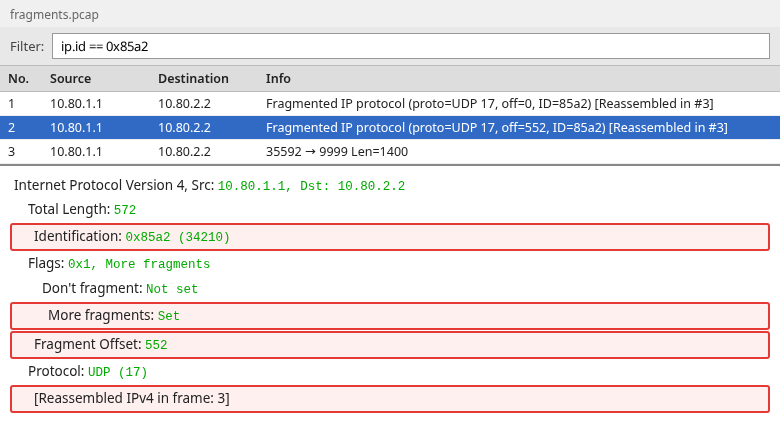Select the Total Length: 572 field
Viewport: 780px width, 422px height.
point(82,209)
